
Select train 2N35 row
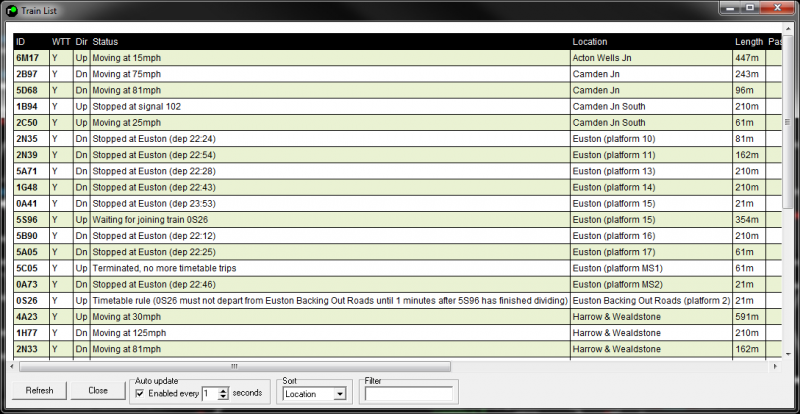coord(397,139)
